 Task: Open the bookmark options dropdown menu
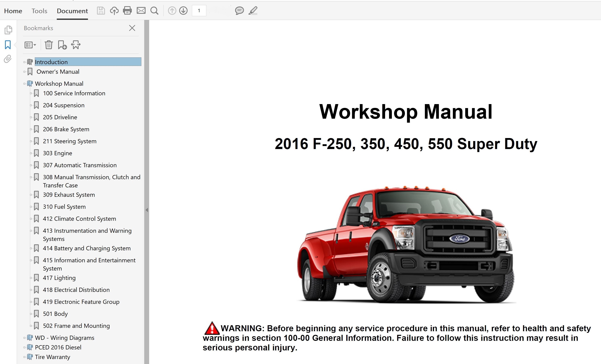30,45
